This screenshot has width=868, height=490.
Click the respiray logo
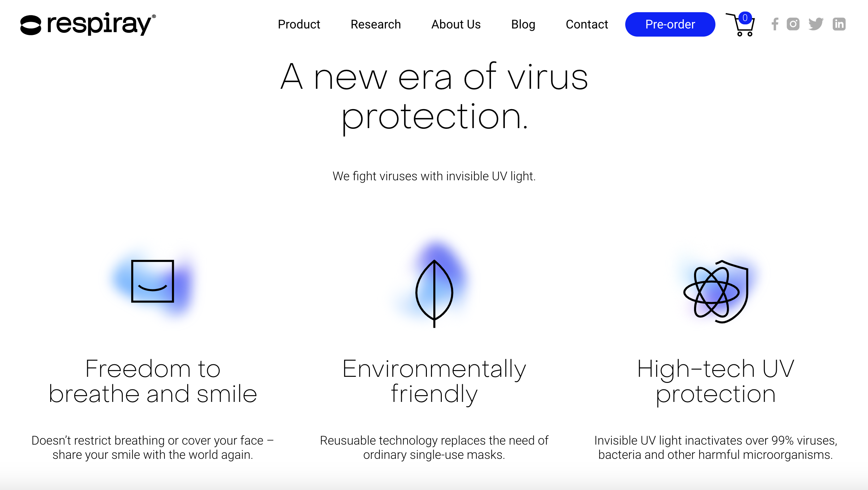88,24
